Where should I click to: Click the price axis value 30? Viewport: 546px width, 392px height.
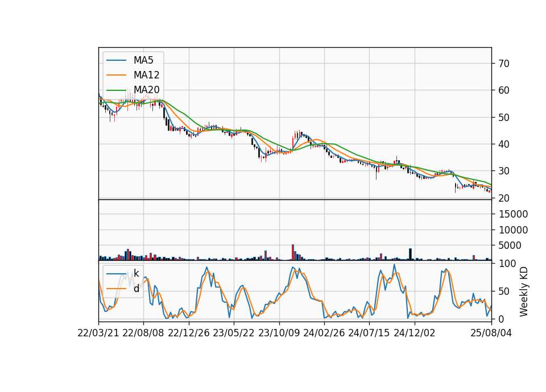[x=504, y=171]
